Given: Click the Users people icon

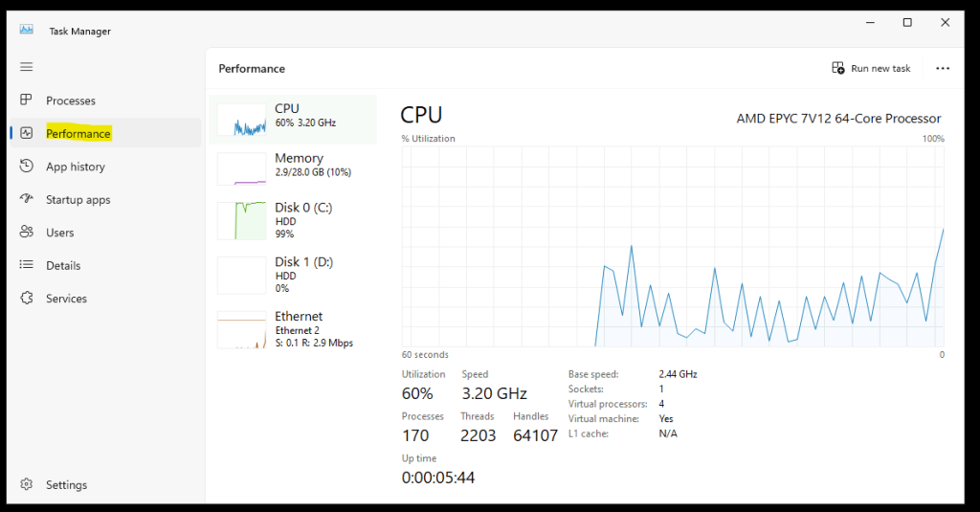Looking at the screenshot, I should [x=27, y=233].
